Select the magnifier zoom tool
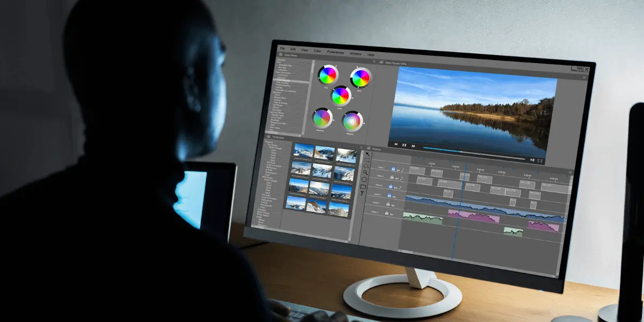The image size is (644, 322). pyautogui.click(x=365, y=172)
